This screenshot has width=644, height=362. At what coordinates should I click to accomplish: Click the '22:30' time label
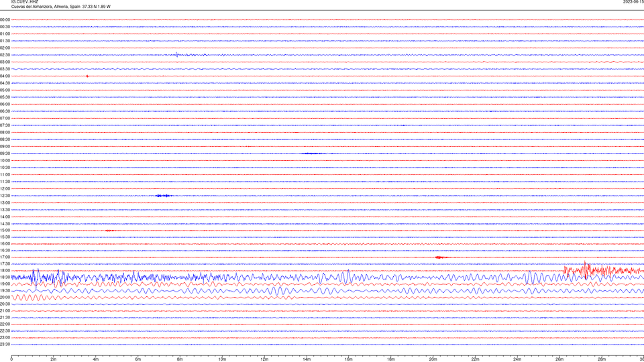pyautogui.click(x=5, y=331)
